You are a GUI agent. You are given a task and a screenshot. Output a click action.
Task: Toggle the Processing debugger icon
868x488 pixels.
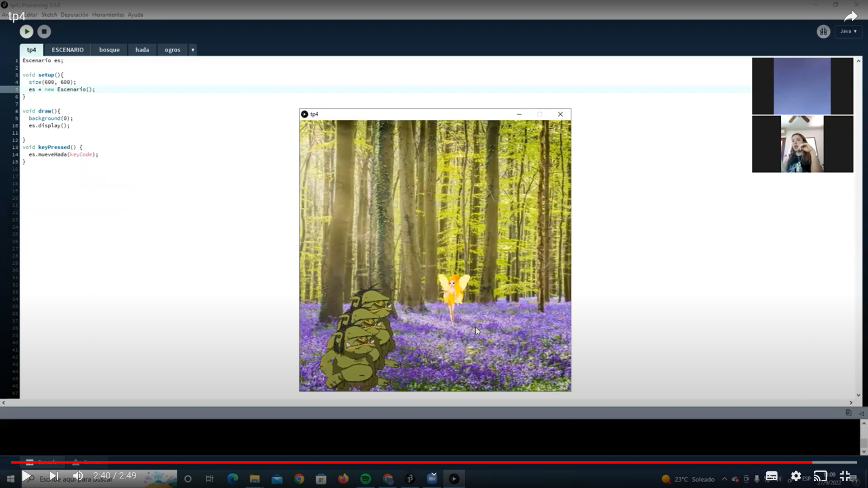tap(823, 32)
